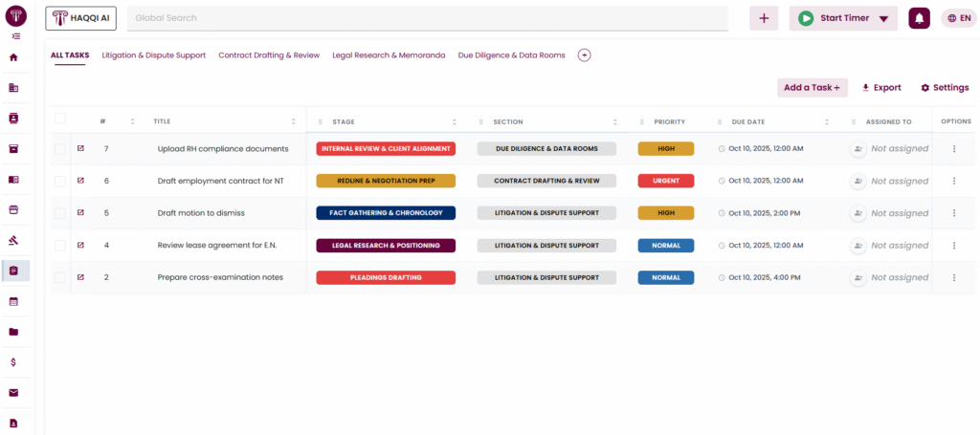Screen dimensions: 980x435
Task: Check the box for Draft motion to dismiss
Action: [x=60, y=213]
